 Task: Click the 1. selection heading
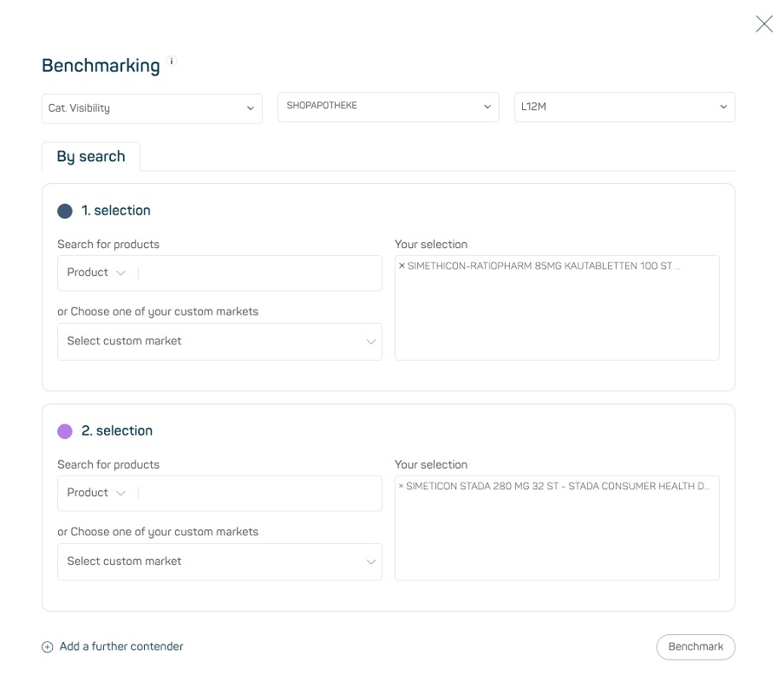pos(116,211)
